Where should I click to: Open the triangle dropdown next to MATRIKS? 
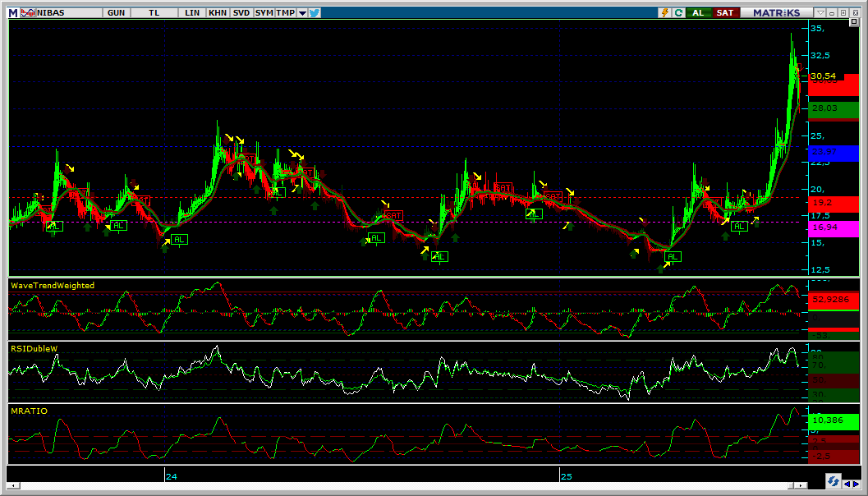(x=821, y=13)
